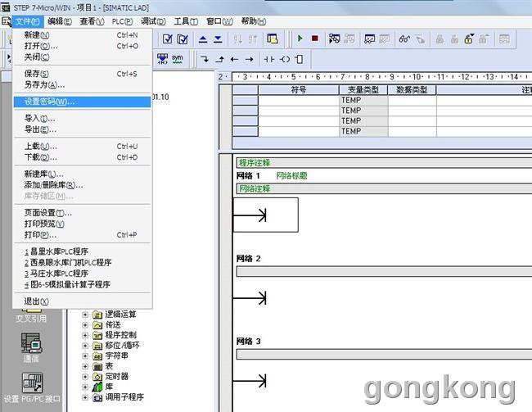The image size is (532, 412).
Task: Choose 设置密码(W)... in the File menu
Action: (82, 102)
